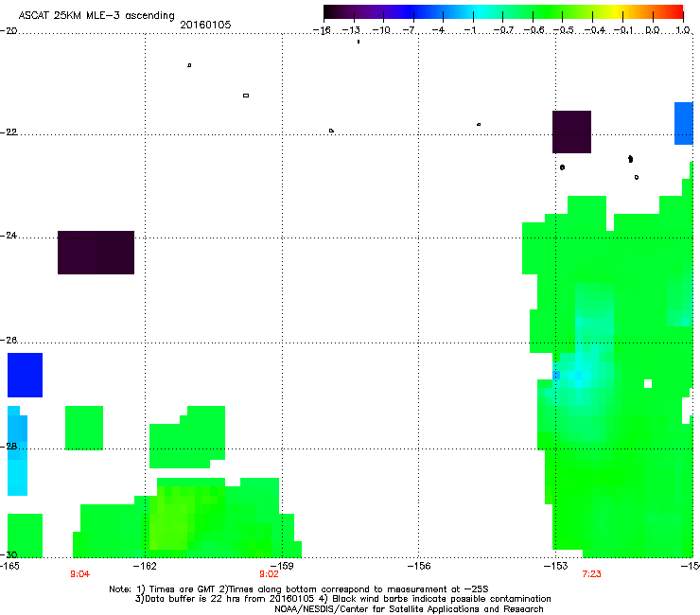
Task: Click the -159 longitude axis label
Action: pyautogui.click(x=282, y=566)
